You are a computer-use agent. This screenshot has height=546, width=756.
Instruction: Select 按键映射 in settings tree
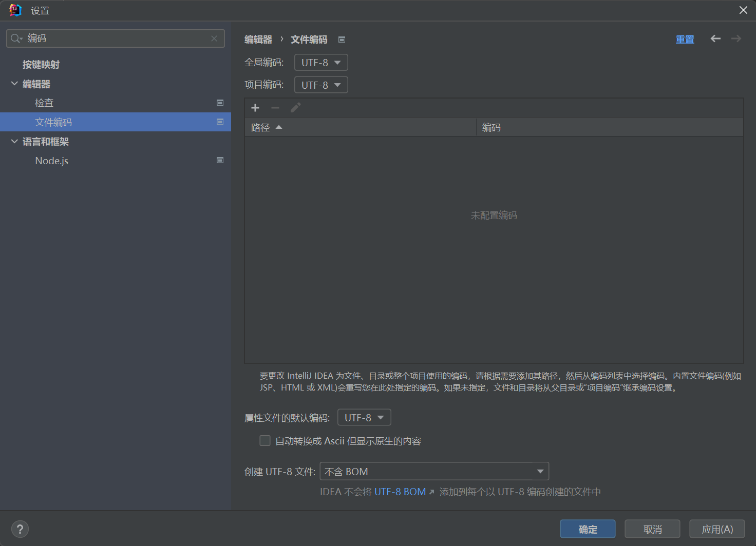point(41,65)
